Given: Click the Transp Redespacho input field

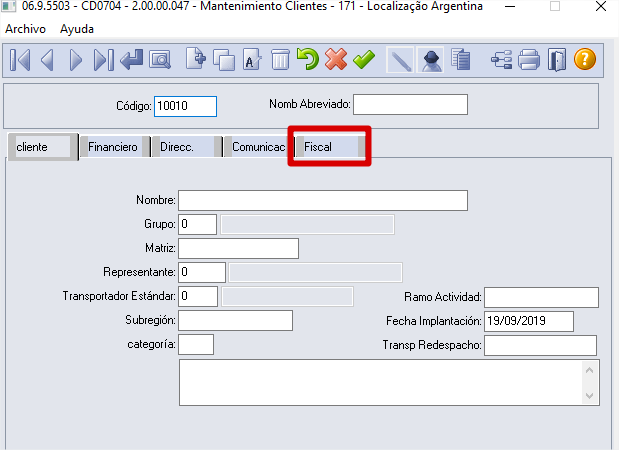Looking at the screenshot, I should (540, 345).
